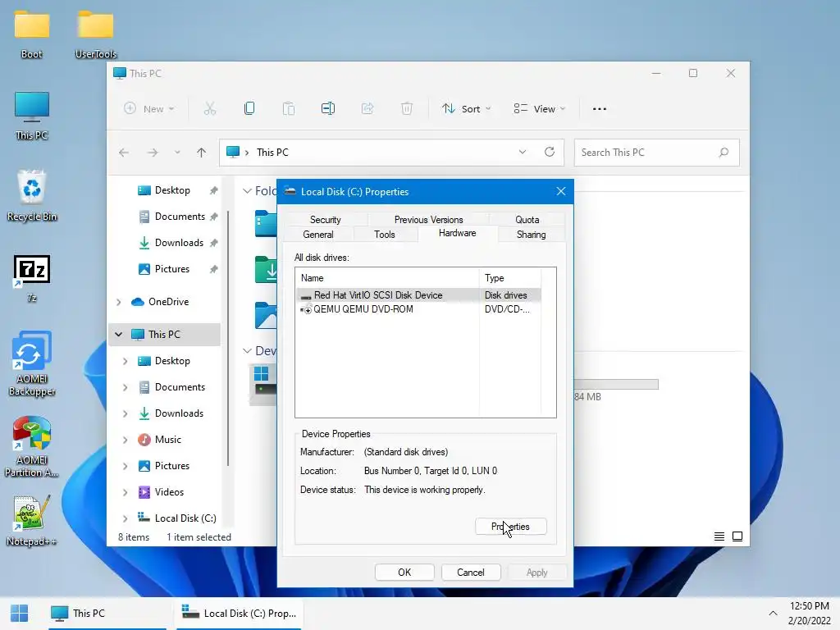Select Notepad++ desktop shortcut
840x630 pixels.
[x=32, y=521]
